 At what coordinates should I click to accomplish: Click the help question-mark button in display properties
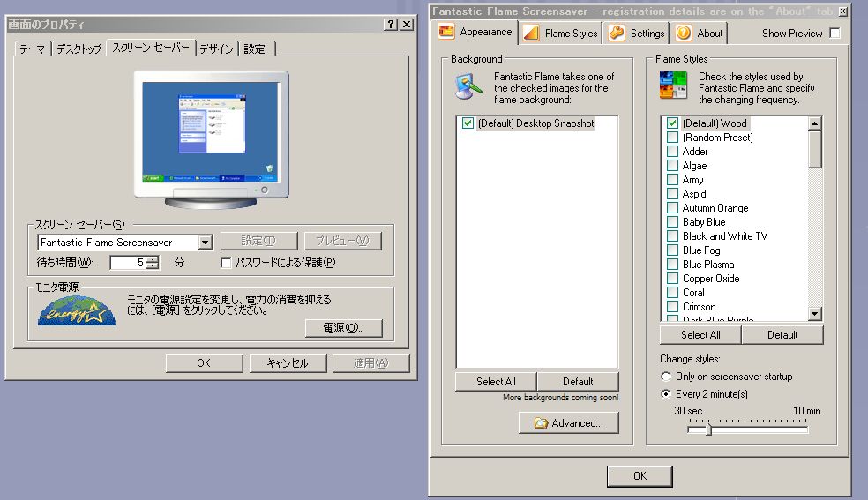click(x=391, y=25)
